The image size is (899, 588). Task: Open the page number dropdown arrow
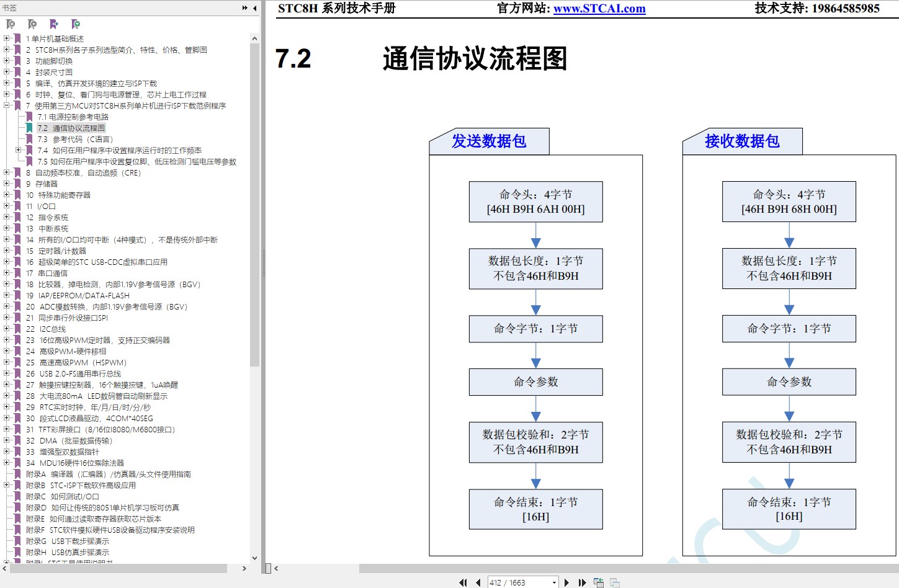coord(554,582)
